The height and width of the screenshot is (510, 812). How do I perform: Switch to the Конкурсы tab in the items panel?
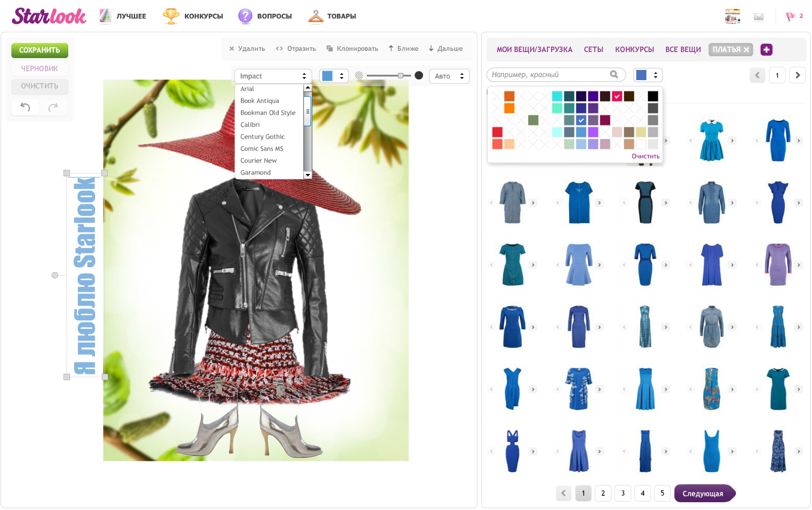[x=634, y=50]
